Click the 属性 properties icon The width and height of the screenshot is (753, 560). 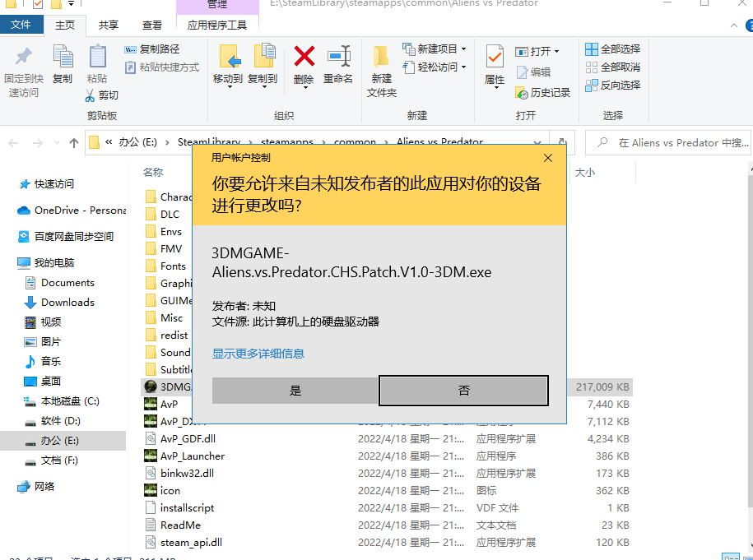[x=495, y=57]
